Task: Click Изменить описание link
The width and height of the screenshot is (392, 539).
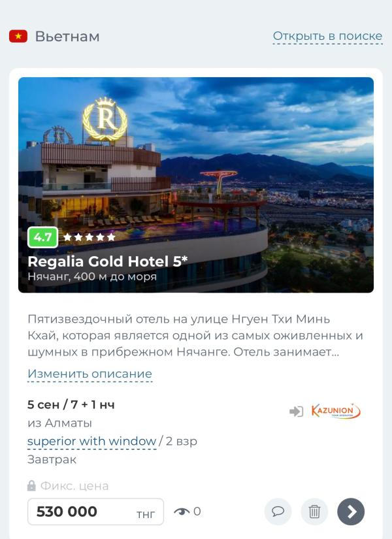Action: 90,374
